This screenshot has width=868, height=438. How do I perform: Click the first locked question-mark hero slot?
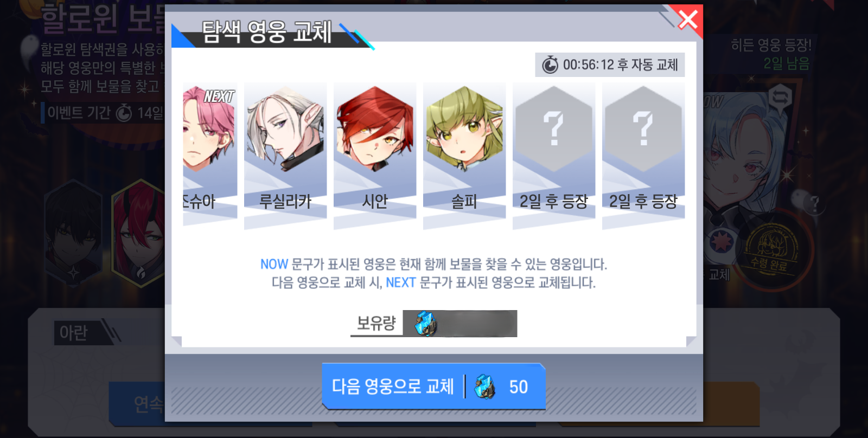pos(554,156)
